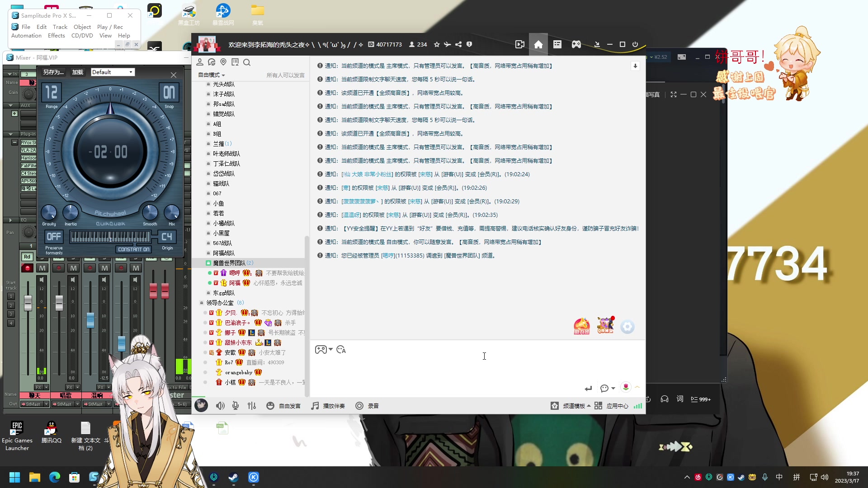
Task: Toggle the system tray microphone icon
Action: tap(765, 477)
